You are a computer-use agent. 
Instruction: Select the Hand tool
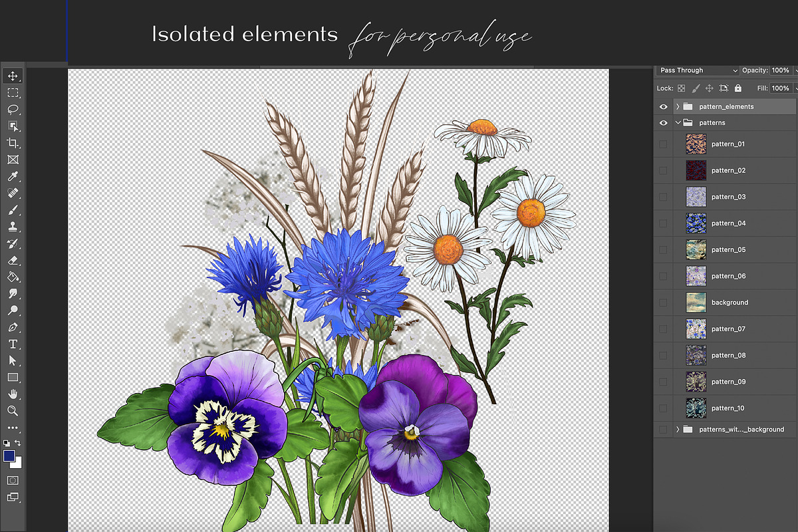click(13, 394)
